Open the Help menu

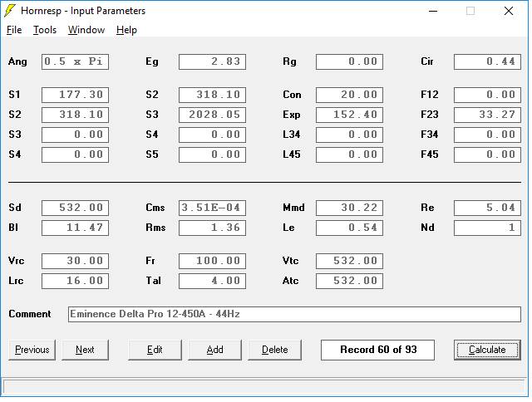point(126,30)
